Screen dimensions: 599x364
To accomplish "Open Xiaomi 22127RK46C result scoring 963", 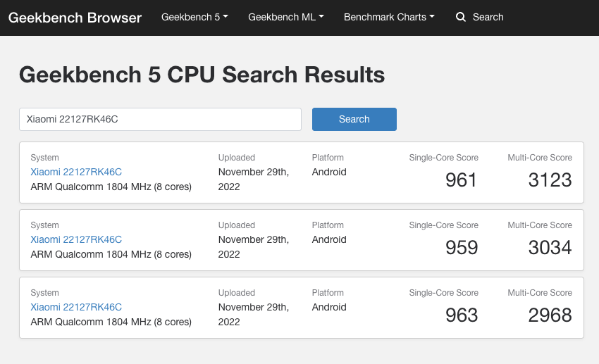I will click(76, 307).
